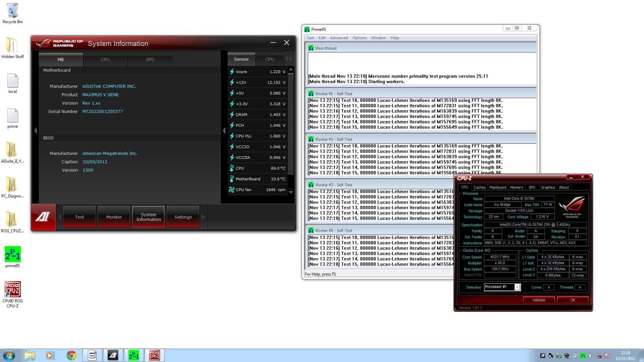This screenshot has height=362, width=644.
Task: Open the Help menu in Prime95
Action: pos(395,38)
